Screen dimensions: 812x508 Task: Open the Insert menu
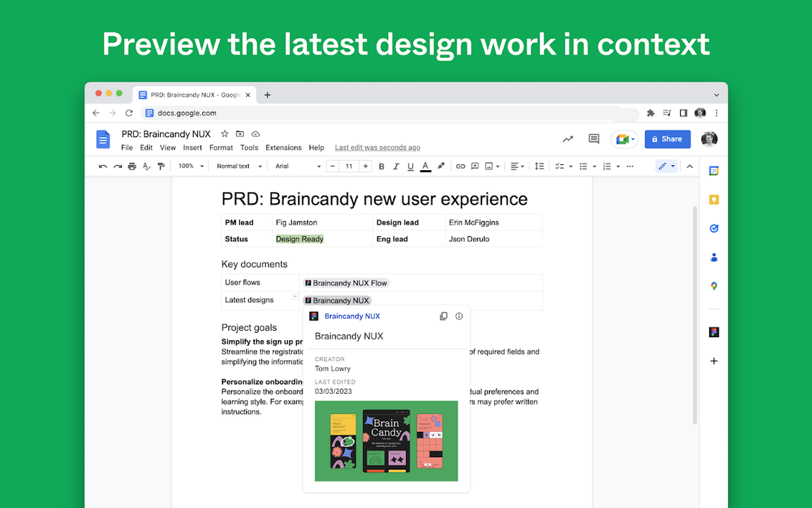[x=192, y=147]
